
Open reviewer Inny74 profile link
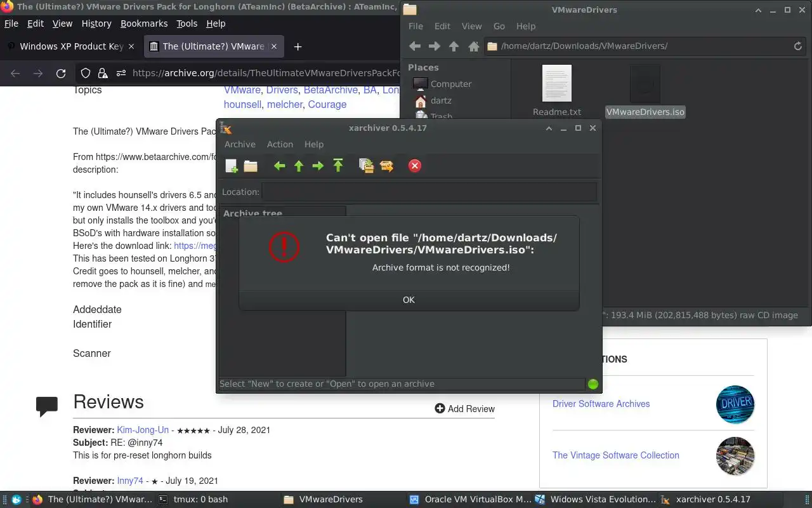(130, 481)
